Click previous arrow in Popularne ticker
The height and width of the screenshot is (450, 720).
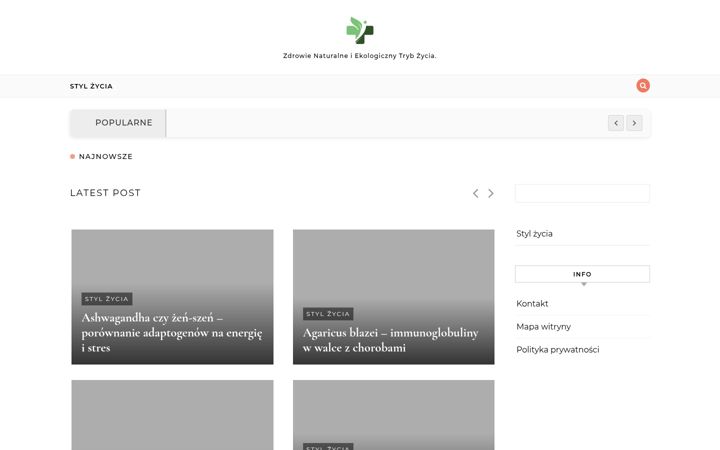(616, 123)
